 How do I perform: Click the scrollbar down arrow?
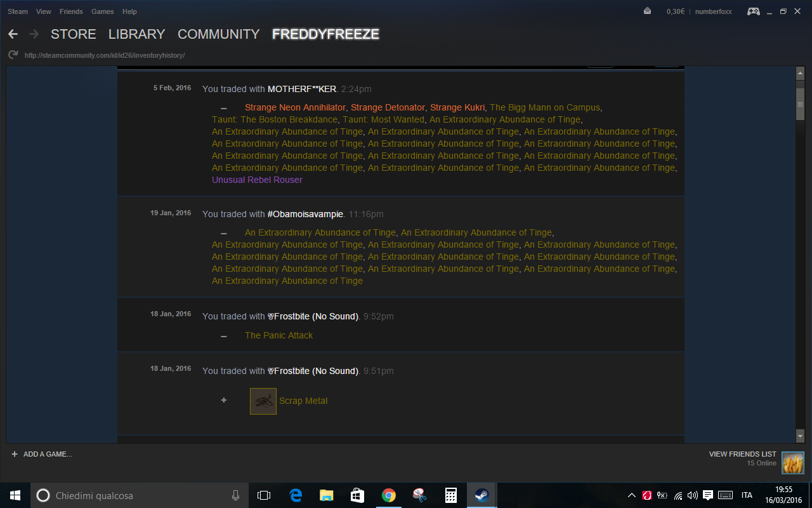tap(800, 437)
